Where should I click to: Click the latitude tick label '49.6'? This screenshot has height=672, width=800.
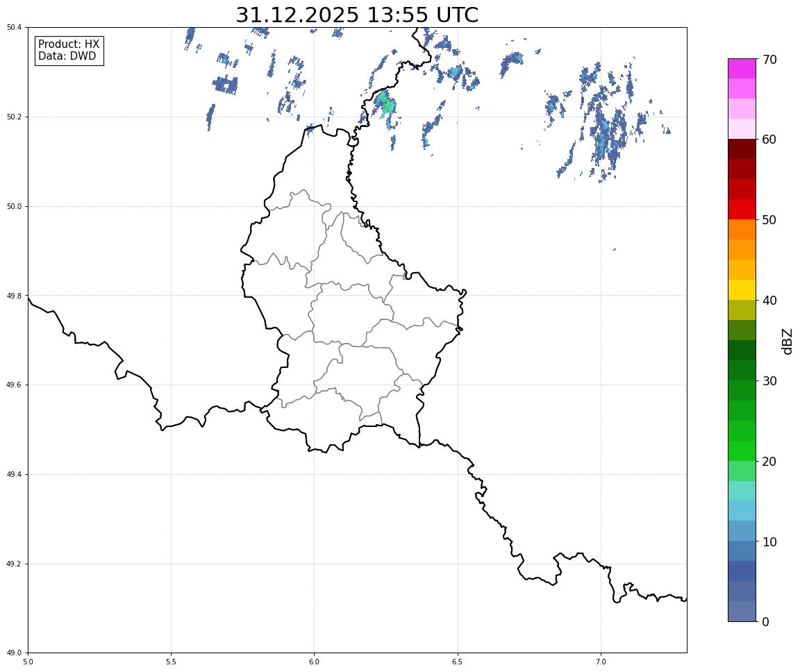pos(14,385)
